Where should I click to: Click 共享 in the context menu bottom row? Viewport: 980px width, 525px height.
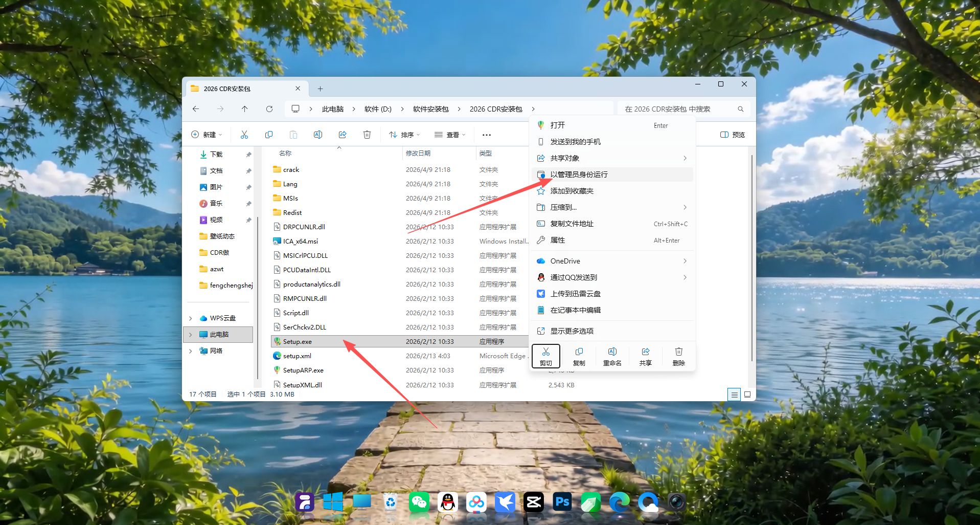point(646,356)
